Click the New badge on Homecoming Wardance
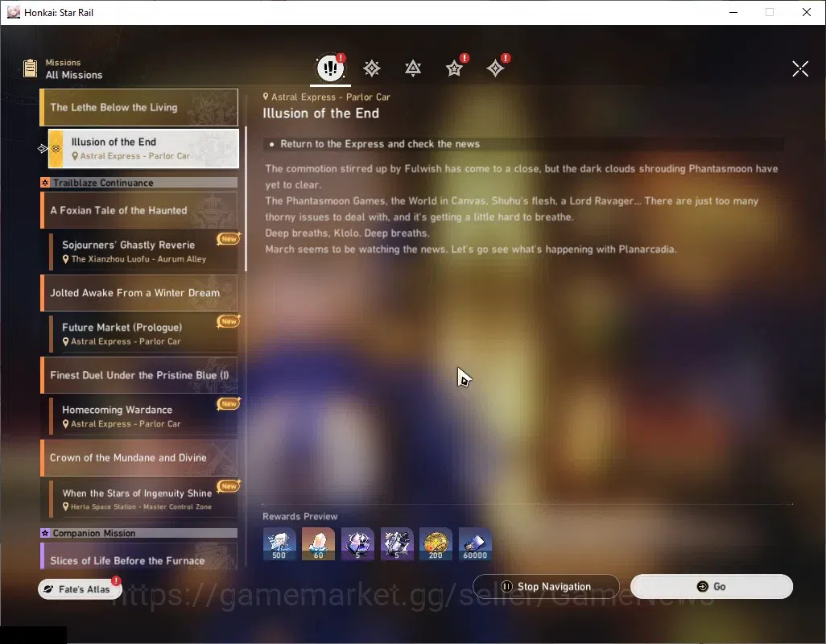Viewport: 826px width, 644px height. [229, 404]
